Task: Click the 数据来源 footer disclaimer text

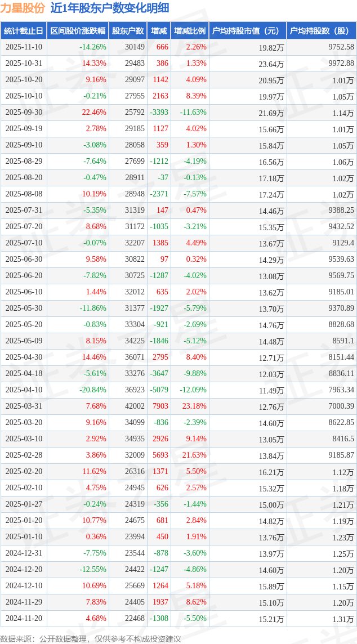Action: pyautogui.click(x=91, y=638)
